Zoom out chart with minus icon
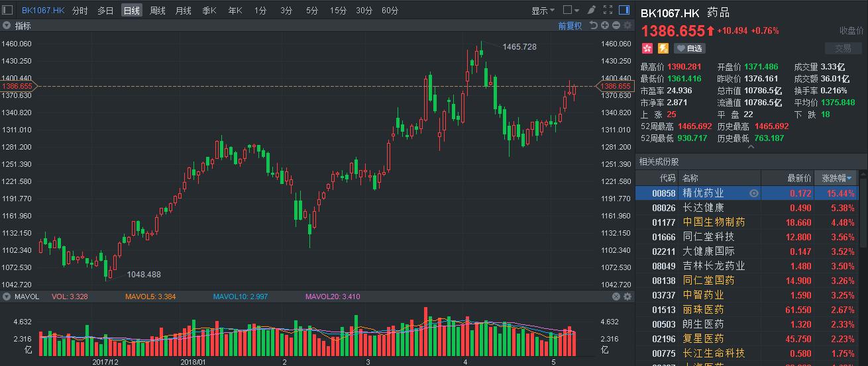This screenshot has height=366, width=868. pos(616,26)
